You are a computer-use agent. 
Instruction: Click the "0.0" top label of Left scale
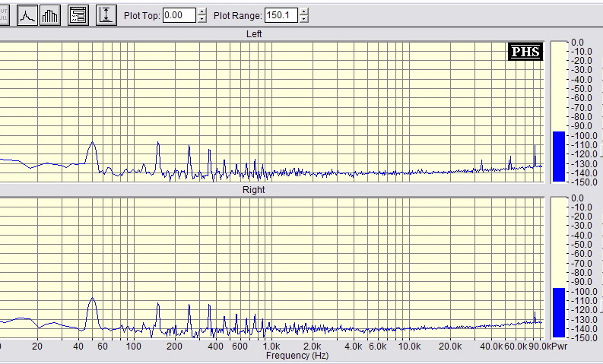pyautogui.click(x=578, y=43)
